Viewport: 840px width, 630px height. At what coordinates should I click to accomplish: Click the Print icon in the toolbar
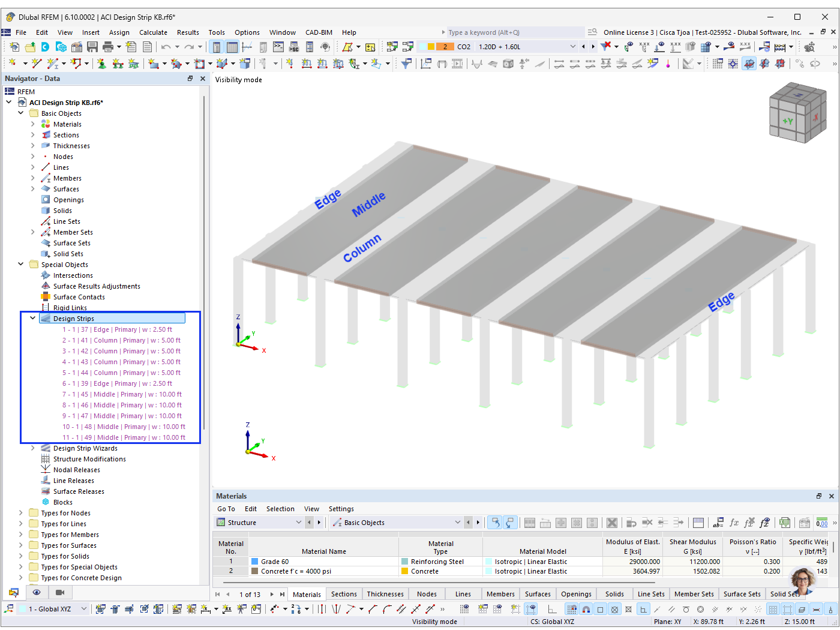coord(107,46)
